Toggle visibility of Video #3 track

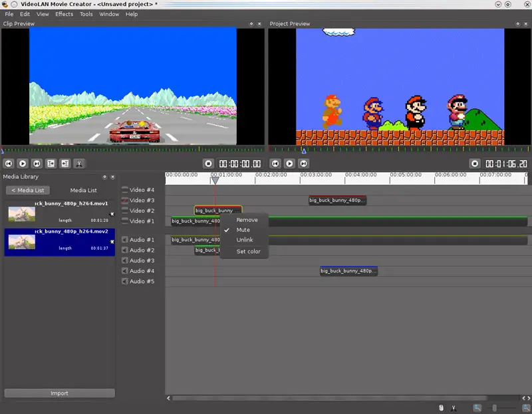click(124, 200)
